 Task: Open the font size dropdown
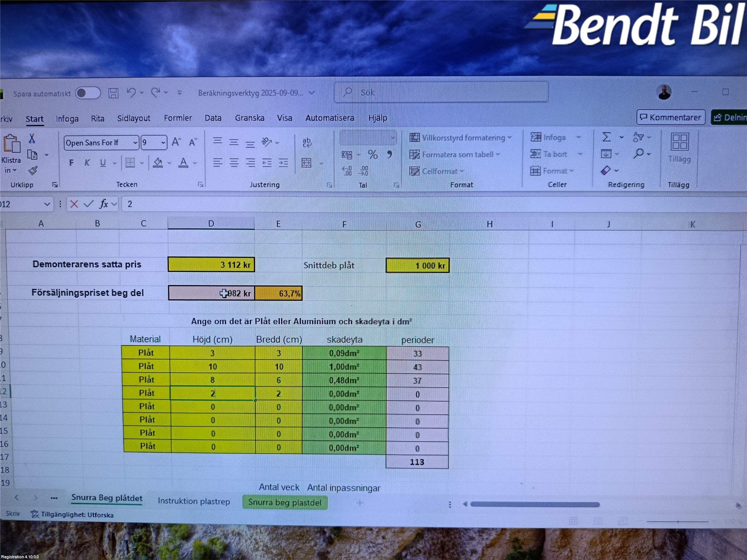click(163, 143)
